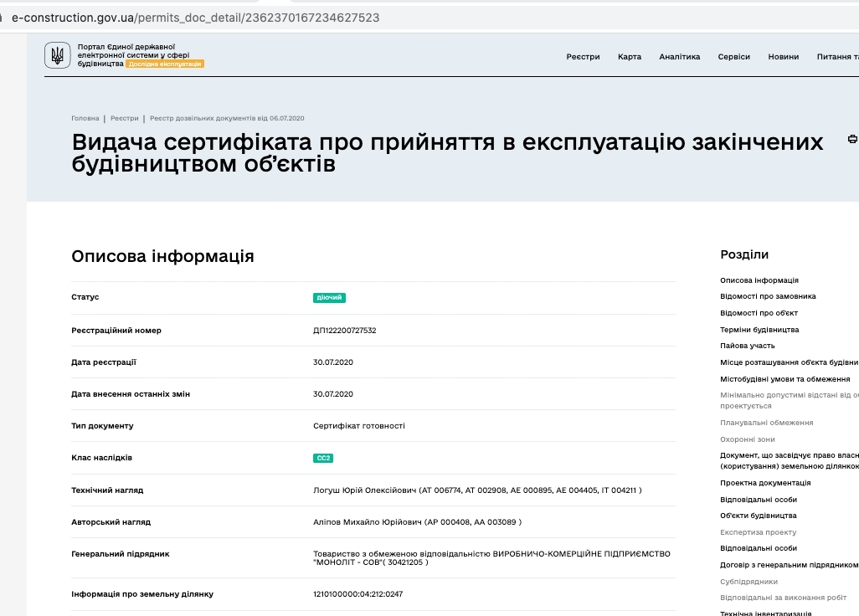
Task: Click Планувальні обмеження sidebar entry
Action: tap(766, 423)
